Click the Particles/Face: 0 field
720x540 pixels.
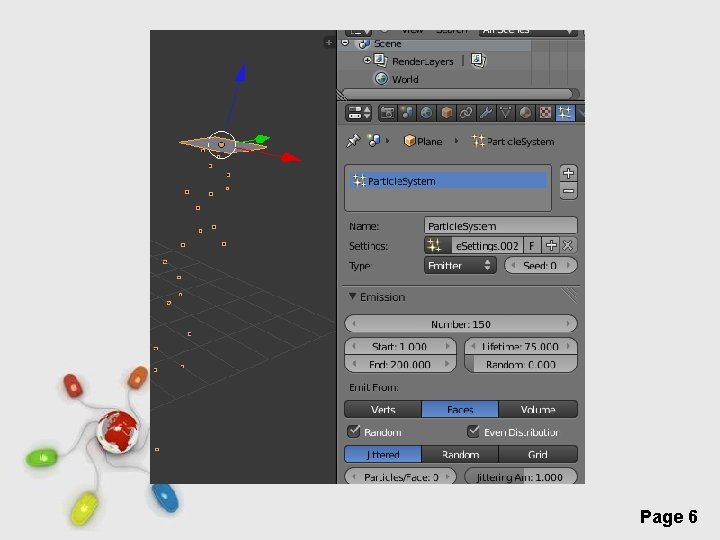(x=400, y=477)
